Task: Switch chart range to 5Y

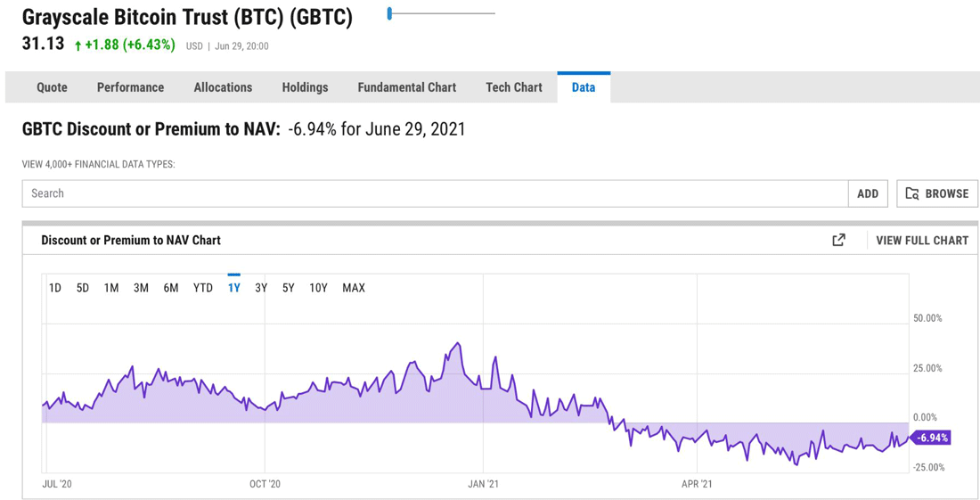Action: pos(288,288)
